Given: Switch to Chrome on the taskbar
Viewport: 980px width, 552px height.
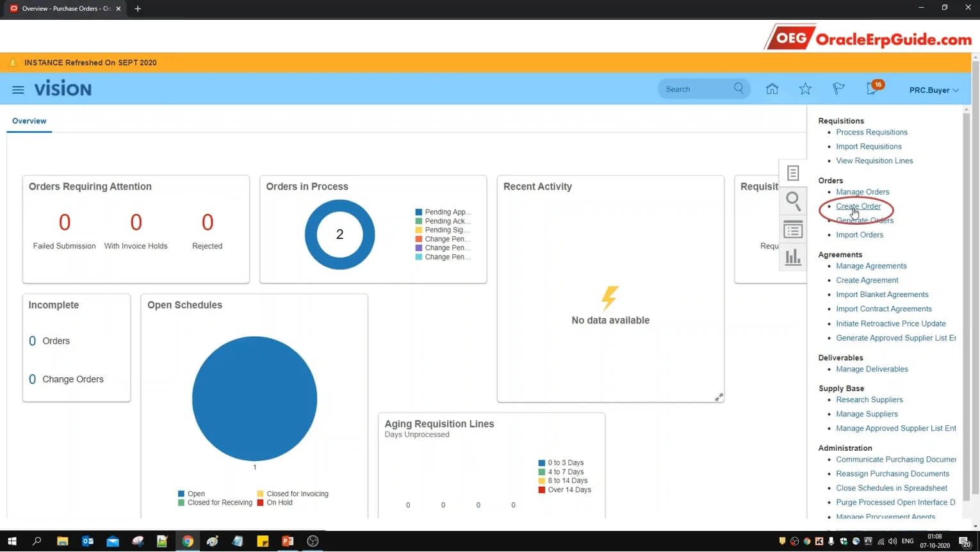Looking at the screenshot, I should [187, 541].
